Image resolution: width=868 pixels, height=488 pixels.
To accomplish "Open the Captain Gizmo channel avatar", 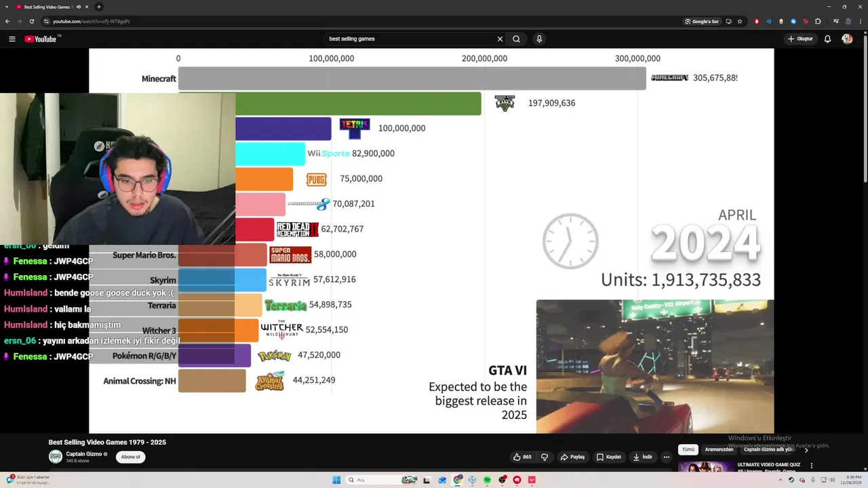I will [56, 457].
